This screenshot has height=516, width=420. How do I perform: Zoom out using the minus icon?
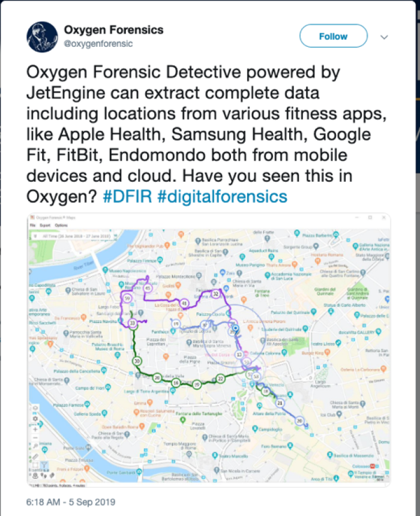[x=34, y=437]
